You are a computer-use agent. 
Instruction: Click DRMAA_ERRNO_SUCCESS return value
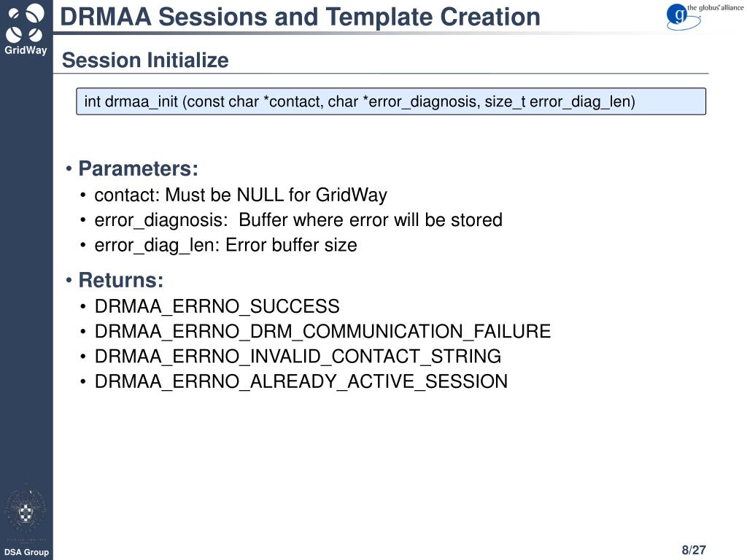coord(217,307)
